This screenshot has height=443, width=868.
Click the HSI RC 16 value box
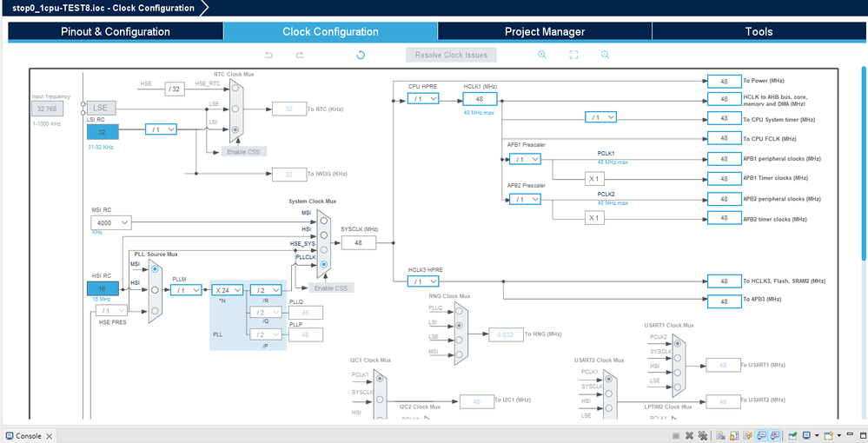(103, 288)
